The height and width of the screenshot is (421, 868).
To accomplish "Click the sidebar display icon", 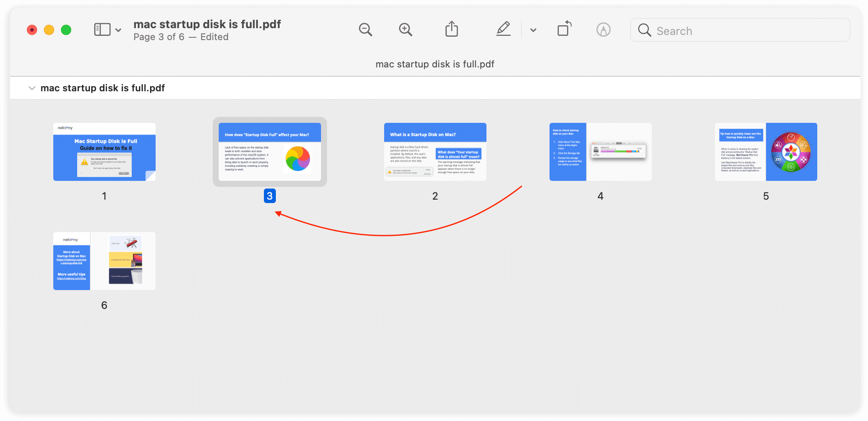I will pyautogui.click(x=101, y=29).
